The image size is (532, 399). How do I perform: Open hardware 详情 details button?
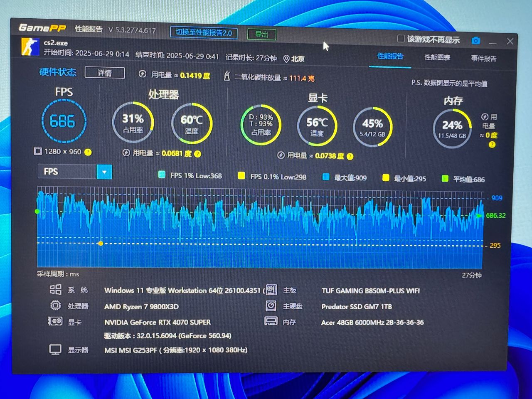click(x=105, y=73)
